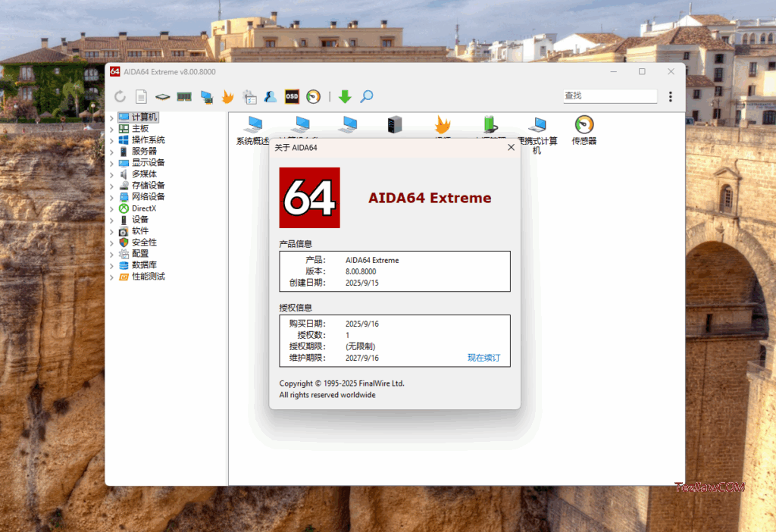The height and width of the screenshot is (532, 776).
Task: Expand the 网络设备 tree node chevron
Action: click(112, 198)
